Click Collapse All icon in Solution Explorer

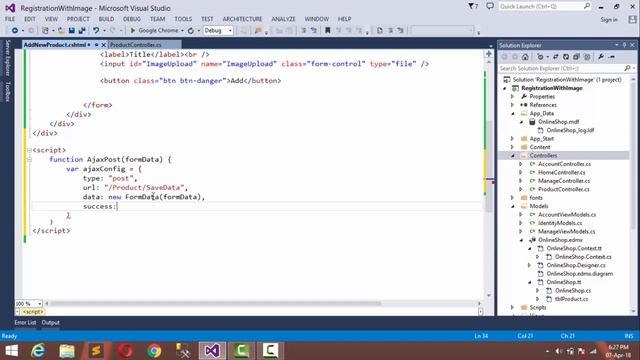click(x=576, y=57)
